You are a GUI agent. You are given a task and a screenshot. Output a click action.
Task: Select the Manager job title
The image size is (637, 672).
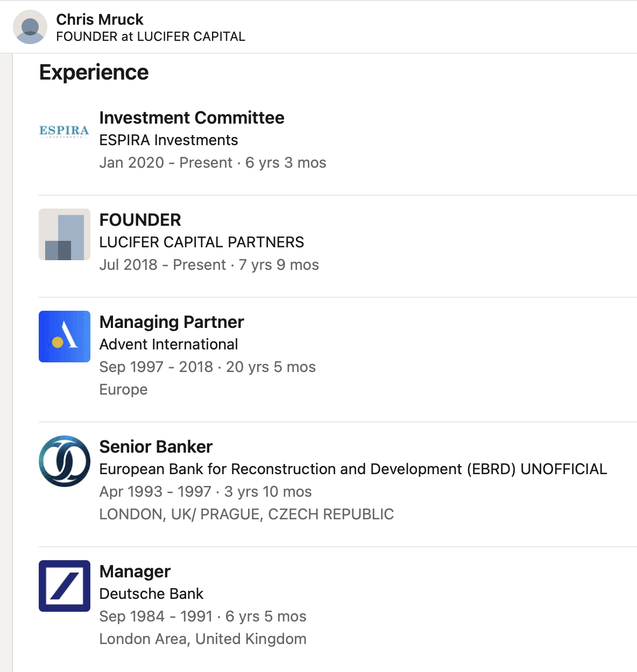tap(135, 571)
